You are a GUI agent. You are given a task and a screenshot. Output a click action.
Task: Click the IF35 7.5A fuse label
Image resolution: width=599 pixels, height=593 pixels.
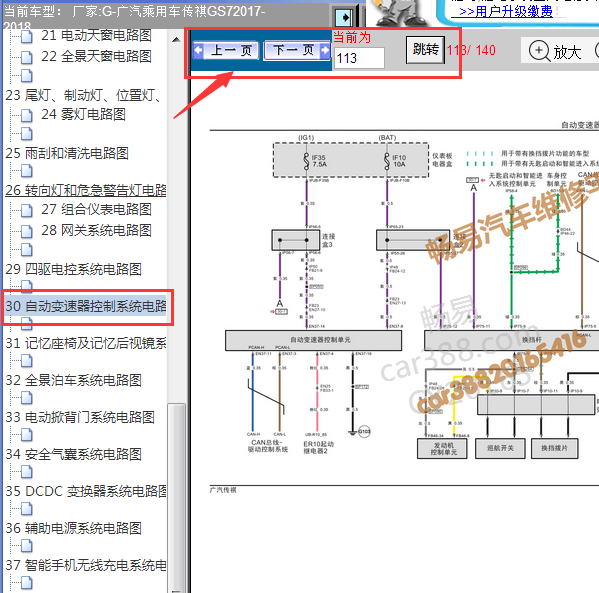pos(319,161)
